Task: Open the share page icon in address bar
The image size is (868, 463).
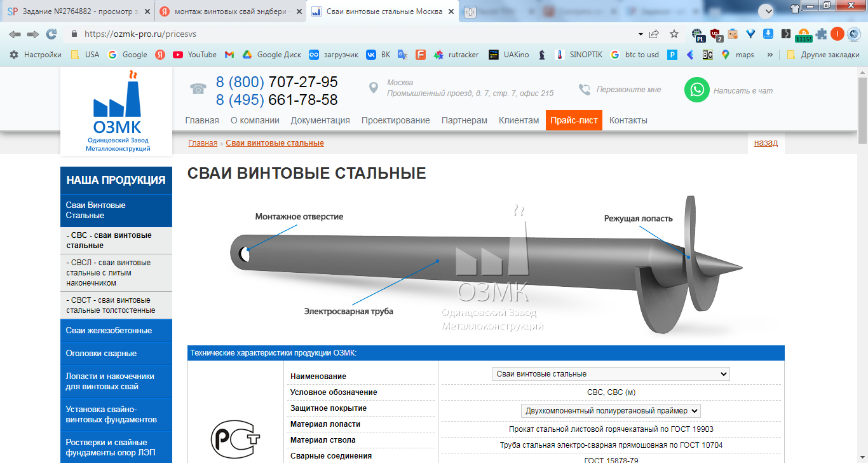Action: coord(654,34)
